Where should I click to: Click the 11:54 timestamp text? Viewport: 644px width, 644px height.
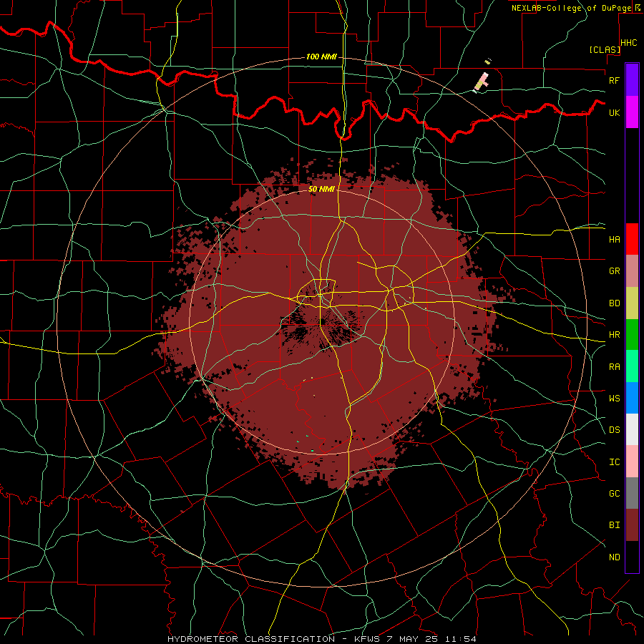pyautogui.click(x=461, y=639)
